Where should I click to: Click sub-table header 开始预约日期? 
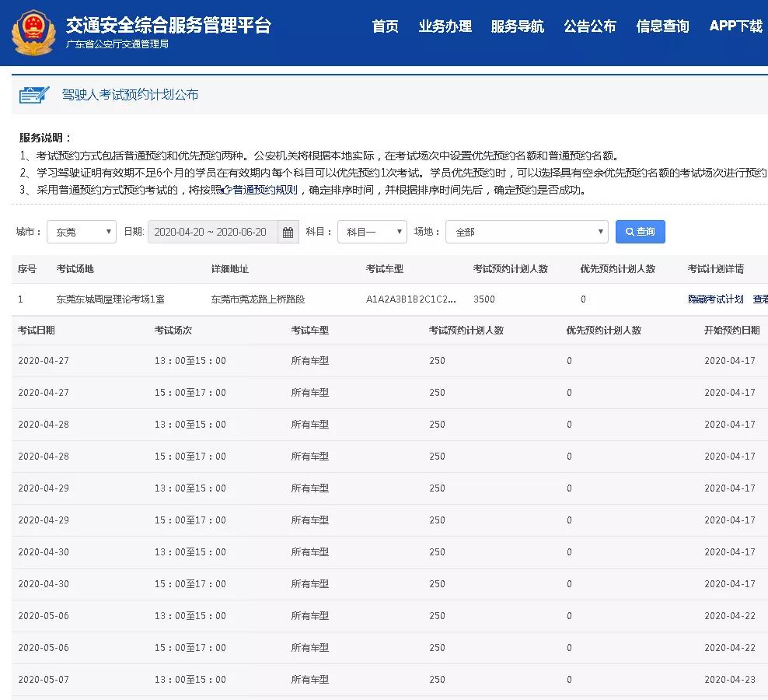[731, 330]
